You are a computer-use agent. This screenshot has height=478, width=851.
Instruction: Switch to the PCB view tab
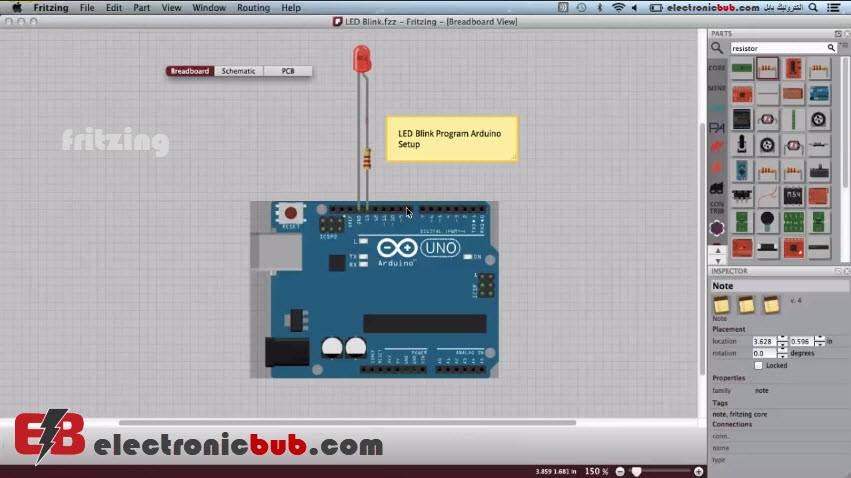[x=288, y=71]
